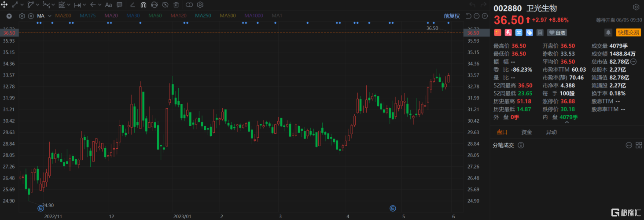Select the polygon shape drawing tool
The image size is (644, 220).
[31, 5]
